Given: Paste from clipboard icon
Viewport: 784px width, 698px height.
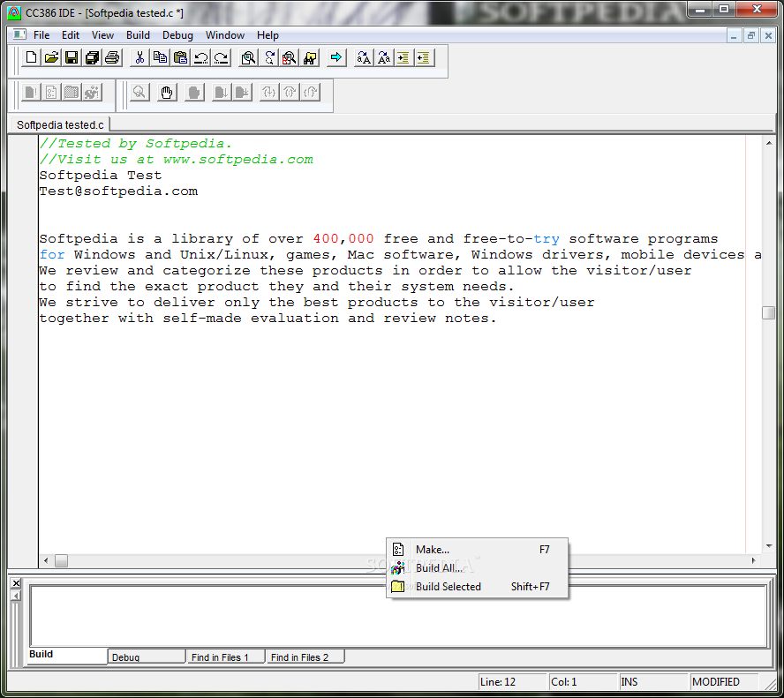Looking at the screenshot, I should coord(180,58).
